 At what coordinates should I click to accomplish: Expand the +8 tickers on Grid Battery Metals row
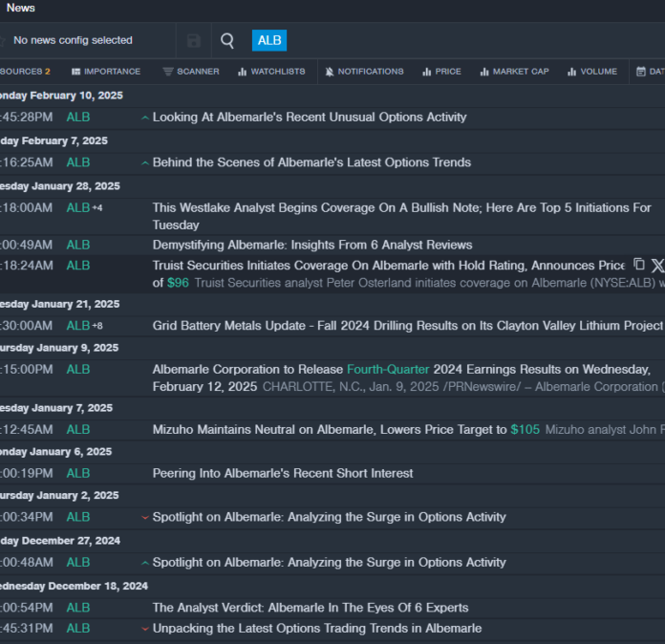point(98,326)
